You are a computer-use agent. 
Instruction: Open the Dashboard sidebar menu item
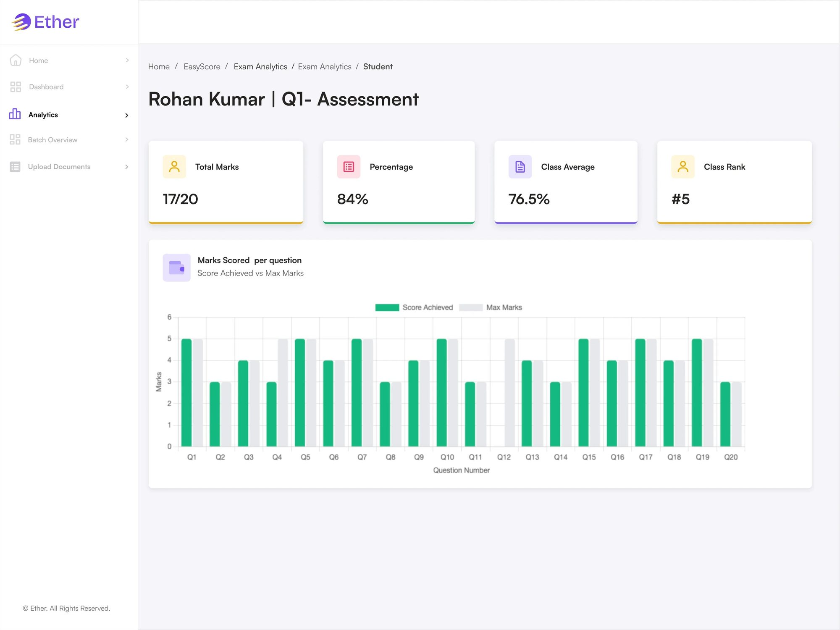pos(69,87)
